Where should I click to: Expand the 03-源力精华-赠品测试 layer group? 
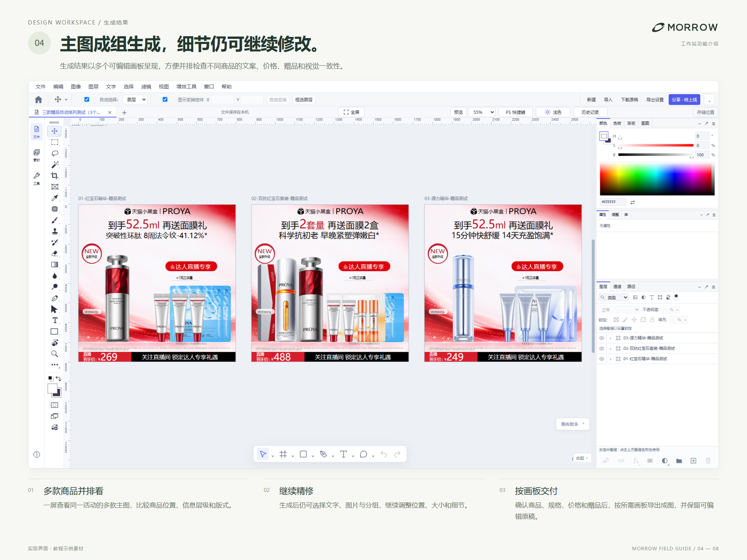point(610,338)
